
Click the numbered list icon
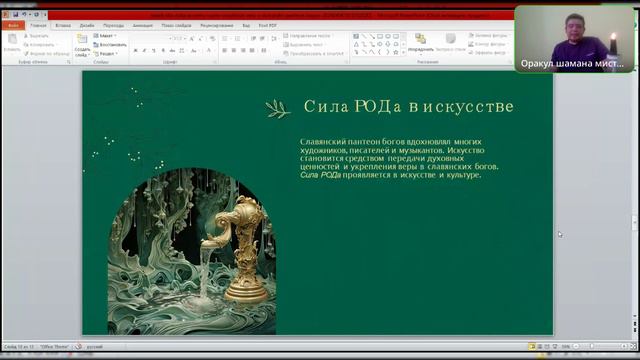coord(238,39)
